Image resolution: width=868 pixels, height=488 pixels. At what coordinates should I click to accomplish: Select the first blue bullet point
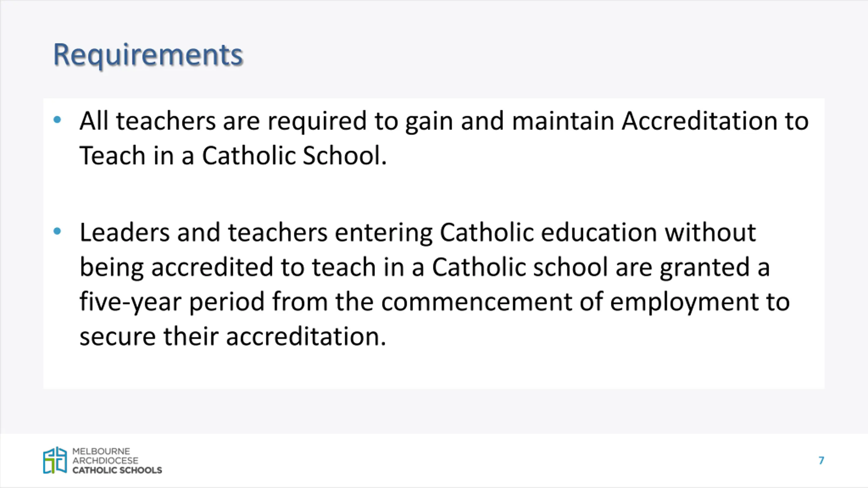57,120
